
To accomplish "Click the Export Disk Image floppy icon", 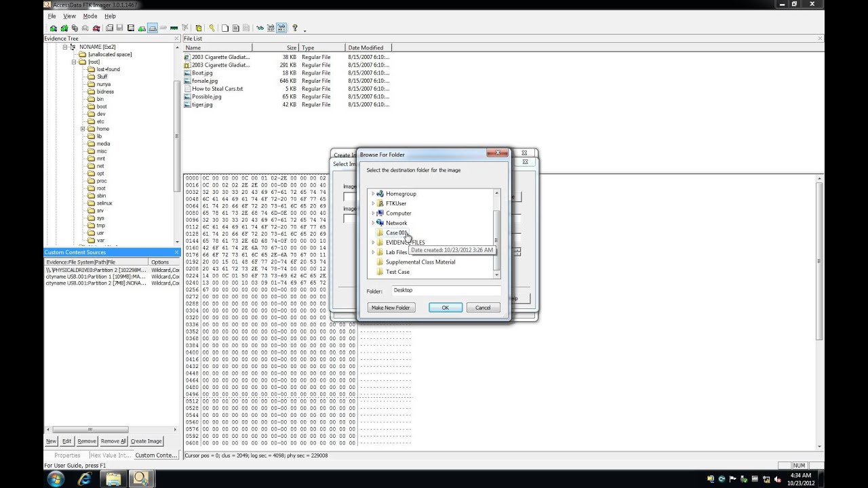I will click(x=119, y=28).
